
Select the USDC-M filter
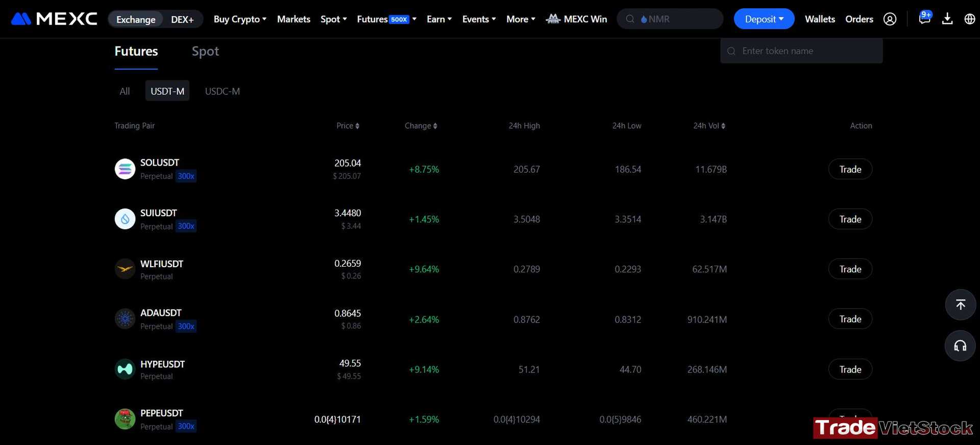click(223, 91)
